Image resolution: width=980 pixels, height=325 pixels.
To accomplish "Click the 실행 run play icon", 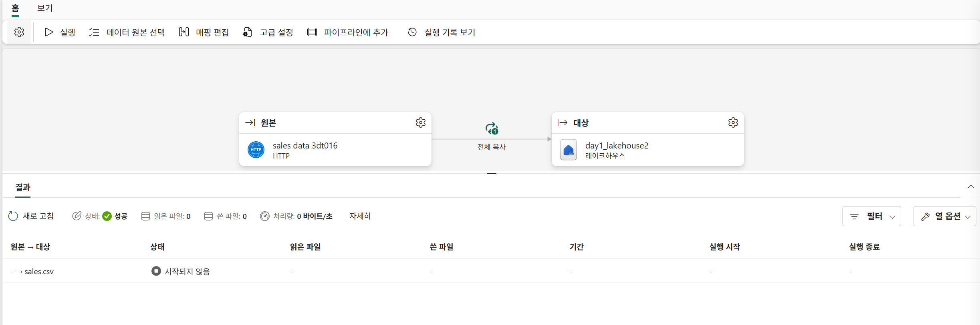I will click(x=48, y=32).
